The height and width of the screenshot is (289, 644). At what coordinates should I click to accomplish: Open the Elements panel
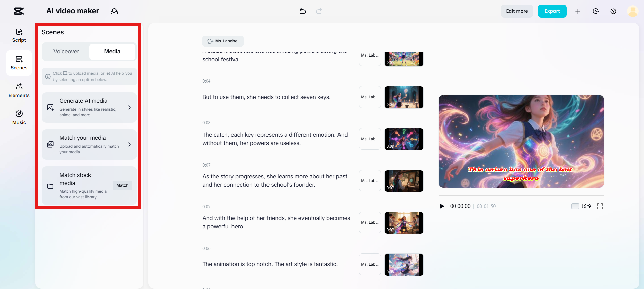point(19,91)
